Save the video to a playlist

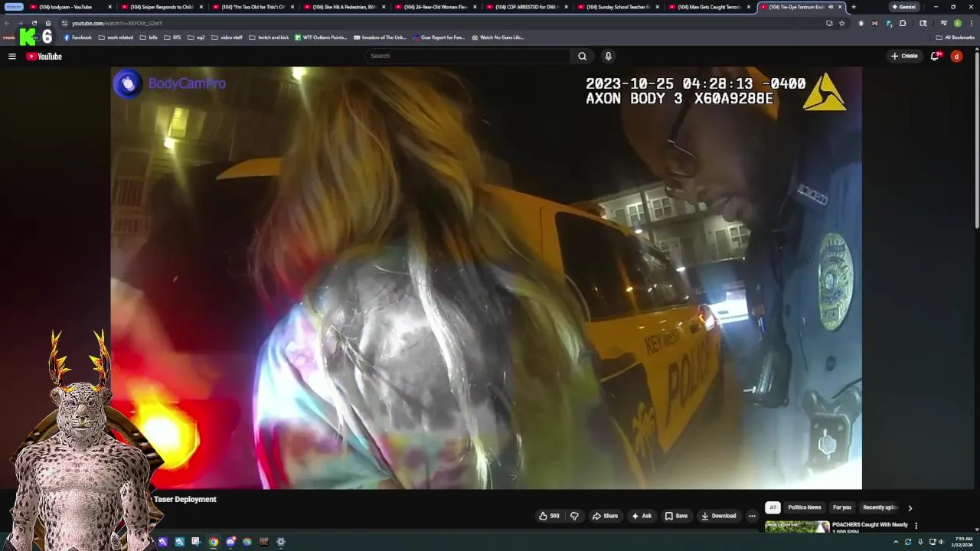point(676,516)
